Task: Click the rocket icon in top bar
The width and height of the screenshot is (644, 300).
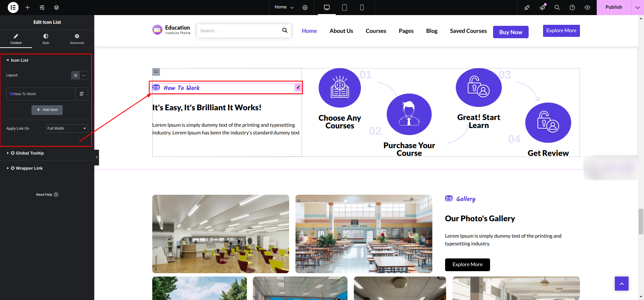Action: click(x=527, y=7)
